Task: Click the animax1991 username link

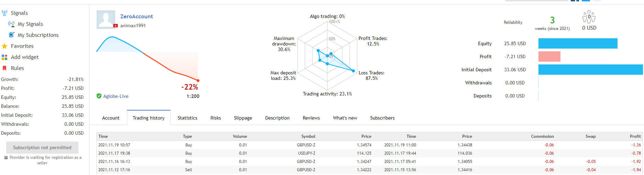Action: click(x=133, y=26)
